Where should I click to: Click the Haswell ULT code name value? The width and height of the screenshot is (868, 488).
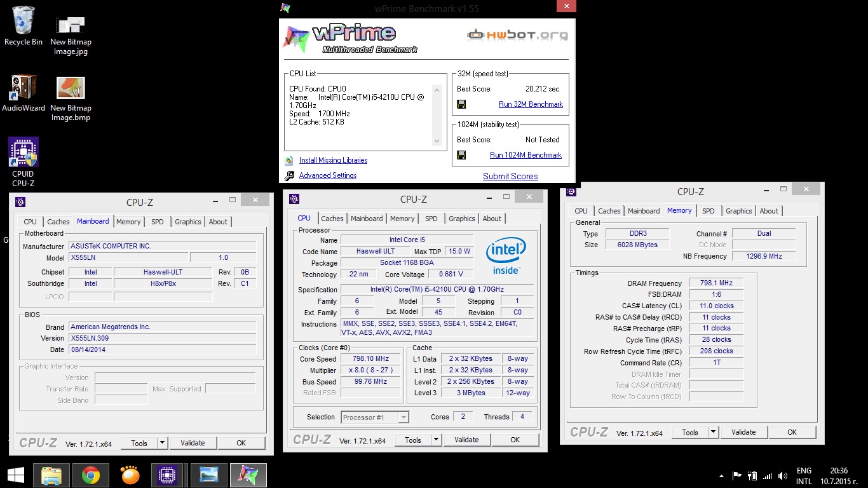pyautogui.click(x=375, y=251)
